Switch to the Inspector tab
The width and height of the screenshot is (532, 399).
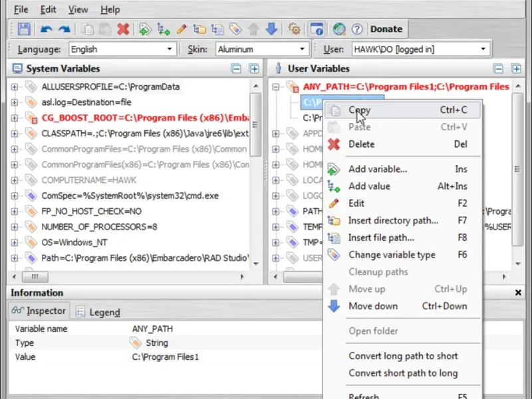[x=39, y=311]
